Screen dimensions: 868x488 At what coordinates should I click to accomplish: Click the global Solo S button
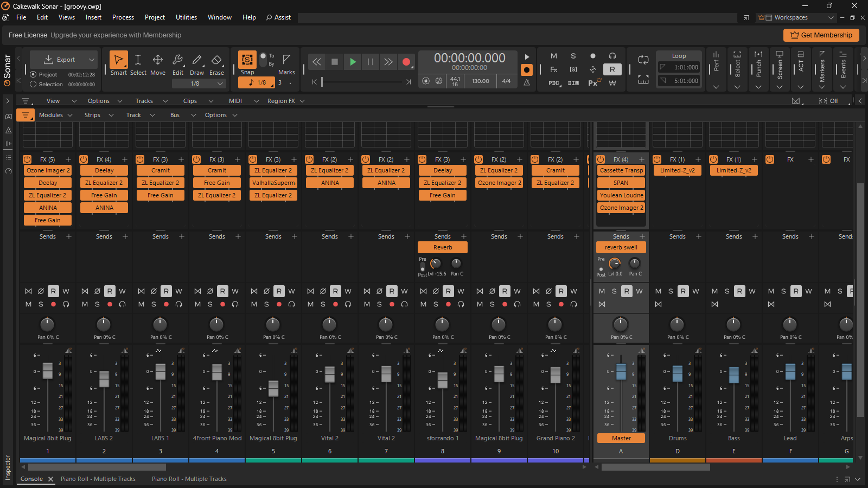pyautogui.click(x=573, y=56)
